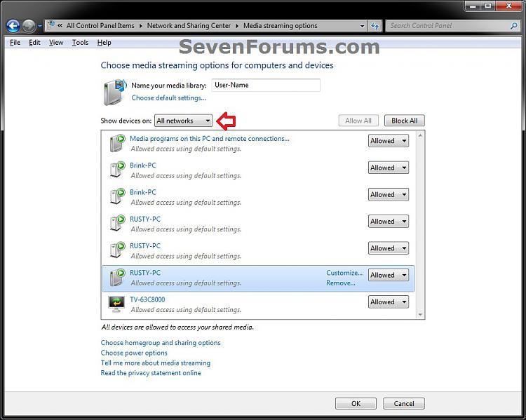The width and height of the screenshot is (526, 420).
Task: Click the 'Show devices on:' label
Action: [126, 121]
